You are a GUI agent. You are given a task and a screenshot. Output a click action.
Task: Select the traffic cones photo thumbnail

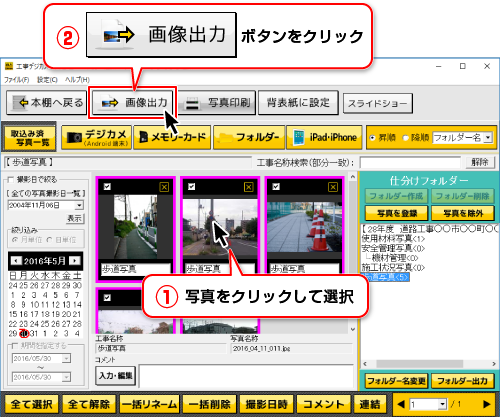pyautogui.click(x=304, y=227)
